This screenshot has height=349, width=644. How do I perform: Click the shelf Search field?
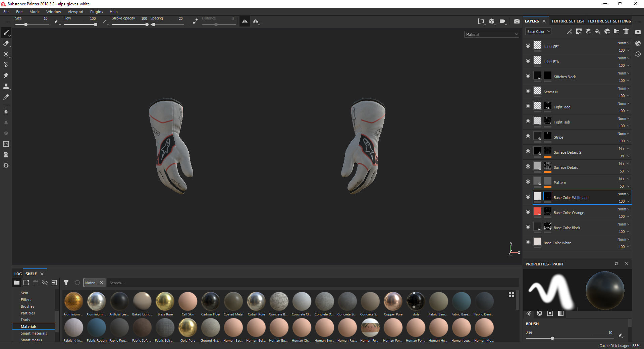click(x=313, y=283)
